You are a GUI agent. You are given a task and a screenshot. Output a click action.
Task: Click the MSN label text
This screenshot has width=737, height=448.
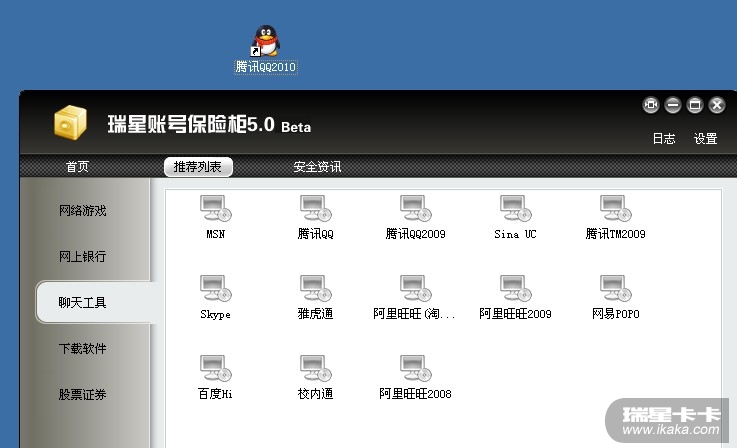pos(216,234)
